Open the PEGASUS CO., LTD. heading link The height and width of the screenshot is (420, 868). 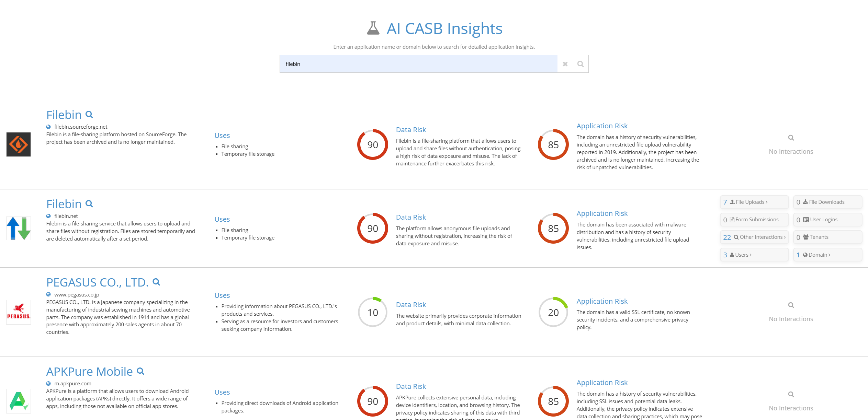pos(97,282)
